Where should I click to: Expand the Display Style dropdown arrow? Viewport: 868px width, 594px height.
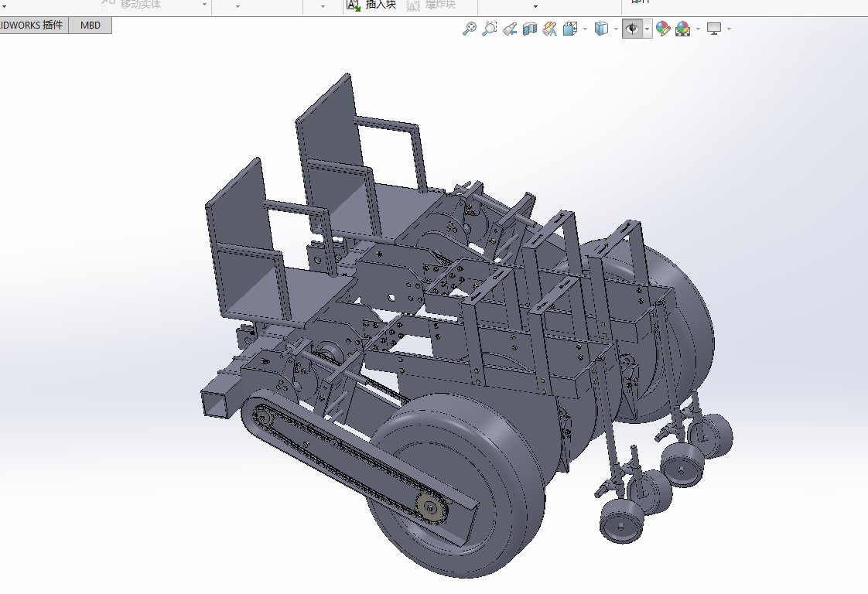(x=616, y=29)
